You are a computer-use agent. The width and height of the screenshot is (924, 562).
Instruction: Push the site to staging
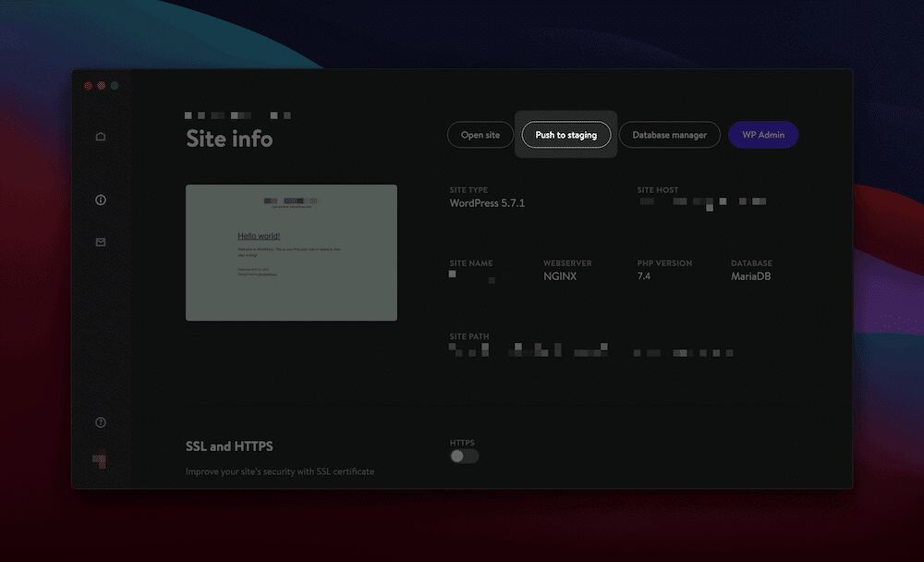(565, 134)
